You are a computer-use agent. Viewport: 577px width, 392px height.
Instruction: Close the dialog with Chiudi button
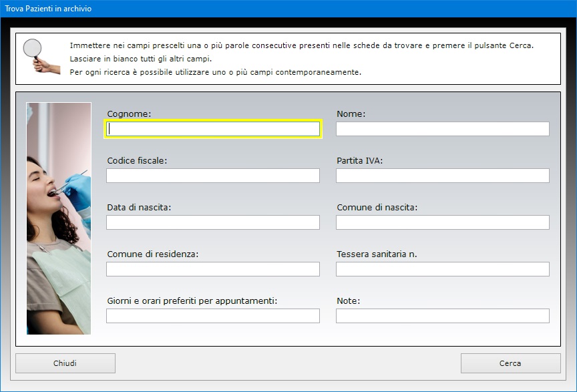[x=65, y=363]
